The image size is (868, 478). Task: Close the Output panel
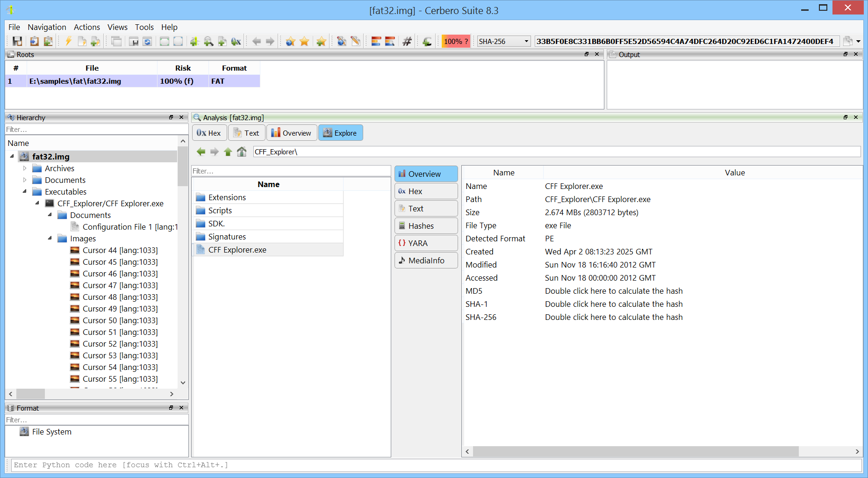click(856, 54)
